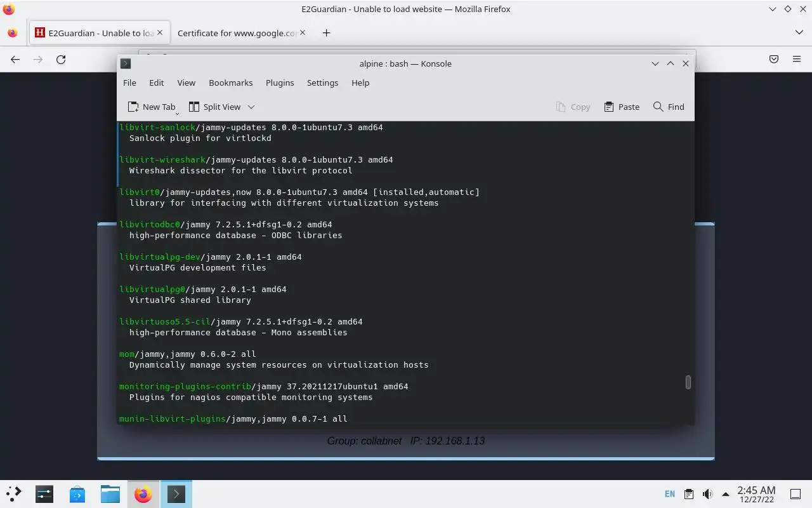Open the File menu in Konsole
812x508 pixels.
tap(129, 83)
